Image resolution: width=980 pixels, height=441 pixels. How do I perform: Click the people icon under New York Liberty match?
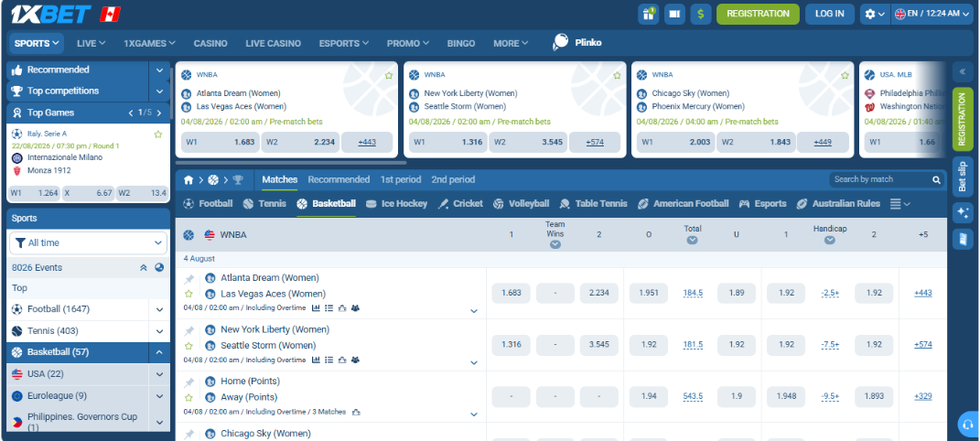pyautogui.click(x=355, y=360)
